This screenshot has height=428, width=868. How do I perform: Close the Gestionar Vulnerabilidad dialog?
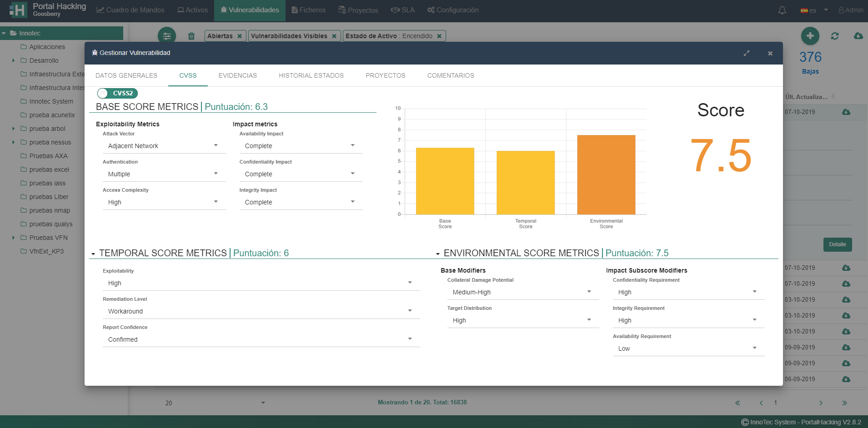[770, 53]
